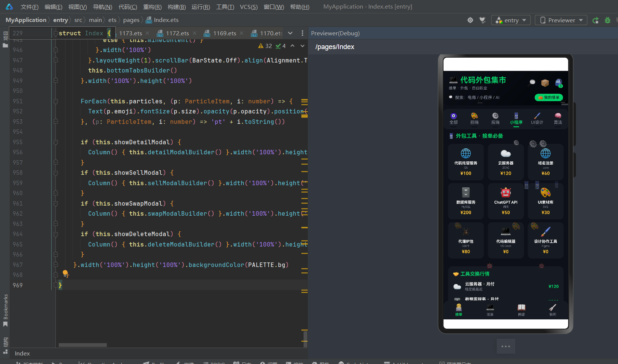The image size is (618, 364).
Task: Click the rerun refresh icon beside Previewer
Action: point(595,20)
